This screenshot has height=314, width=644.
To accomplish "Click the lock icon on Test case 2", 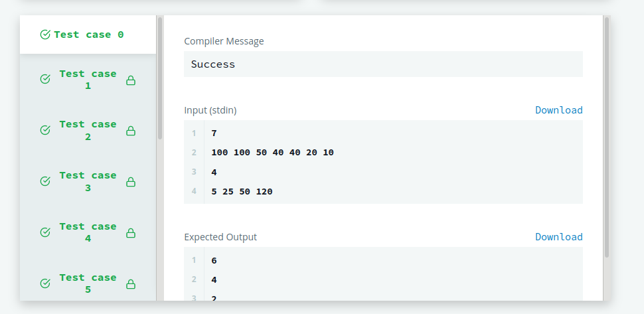I will click(x=131, y=131).
